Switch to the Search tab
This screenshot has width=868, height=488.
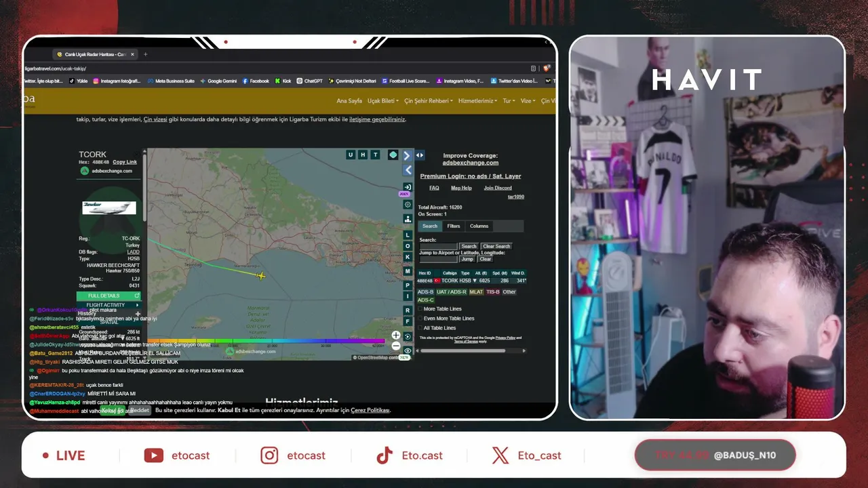(x=430, y=226)
